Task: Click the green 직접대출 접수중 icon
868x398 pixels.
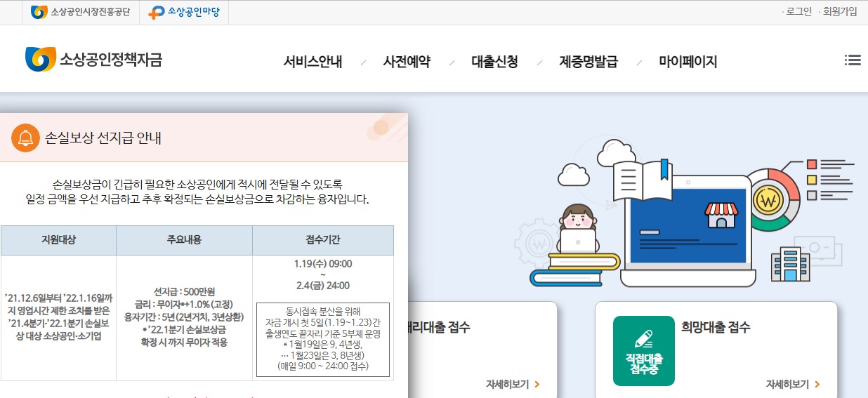Action: 643,351
